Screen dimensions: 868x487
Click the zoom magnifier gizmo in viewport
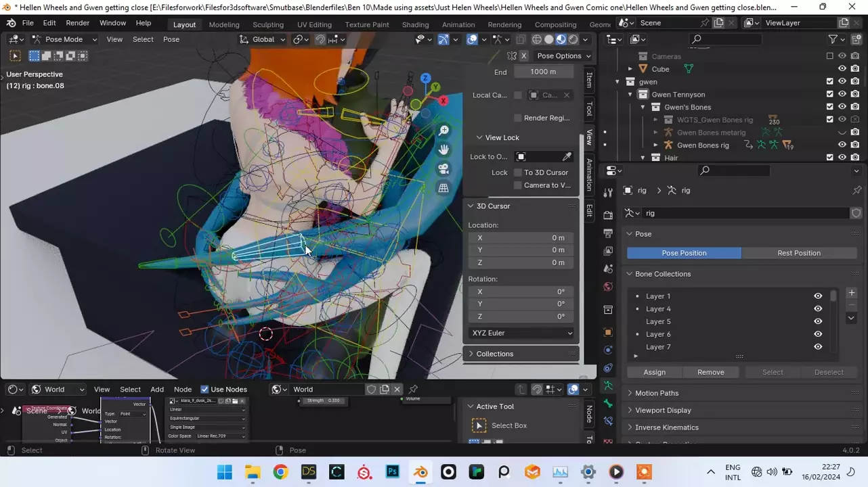[443, 131]
